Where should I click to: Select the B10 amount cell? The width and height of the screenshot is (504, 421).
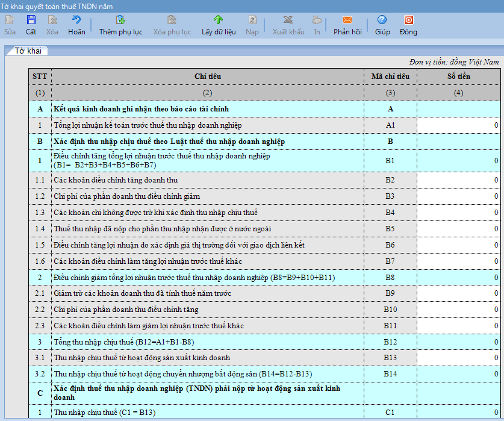pyautogui.click(x=459, y=310)
